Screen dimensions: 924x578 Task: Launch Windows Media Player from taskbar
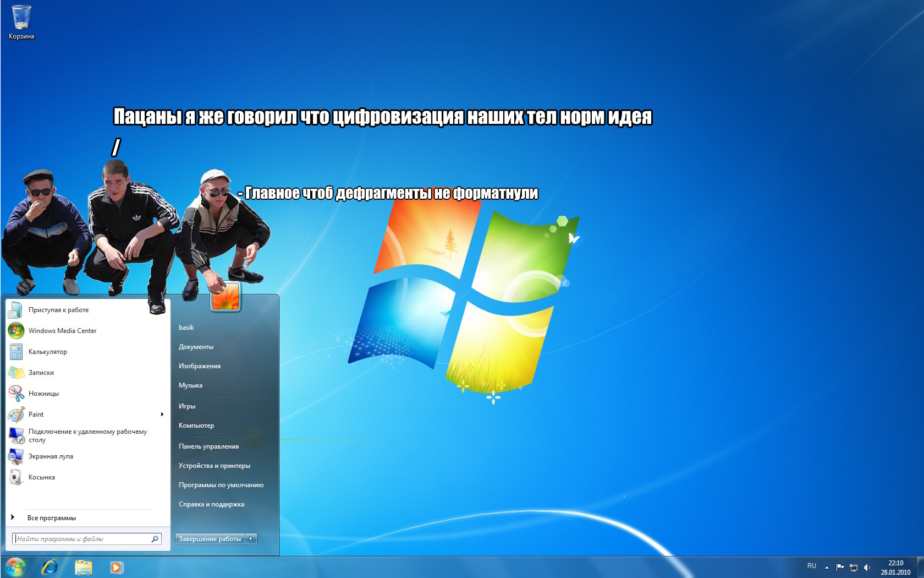coord(117,567)
